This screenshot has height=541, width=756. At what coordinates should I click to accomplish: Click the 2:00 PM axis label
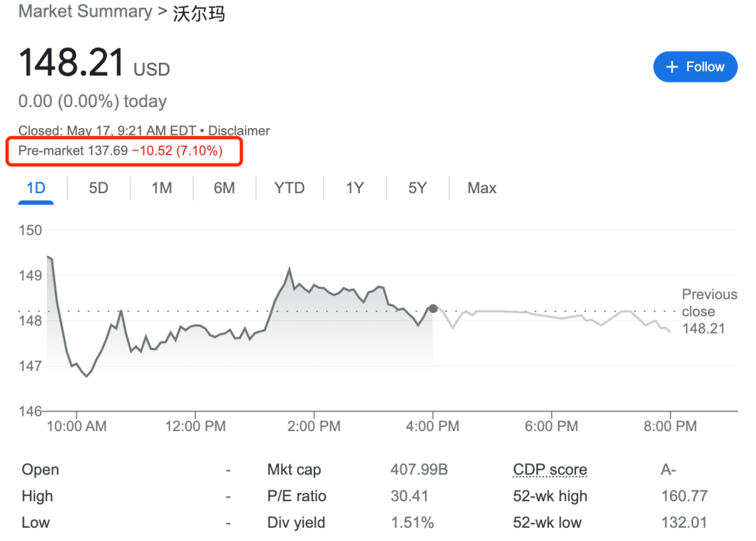314,426
